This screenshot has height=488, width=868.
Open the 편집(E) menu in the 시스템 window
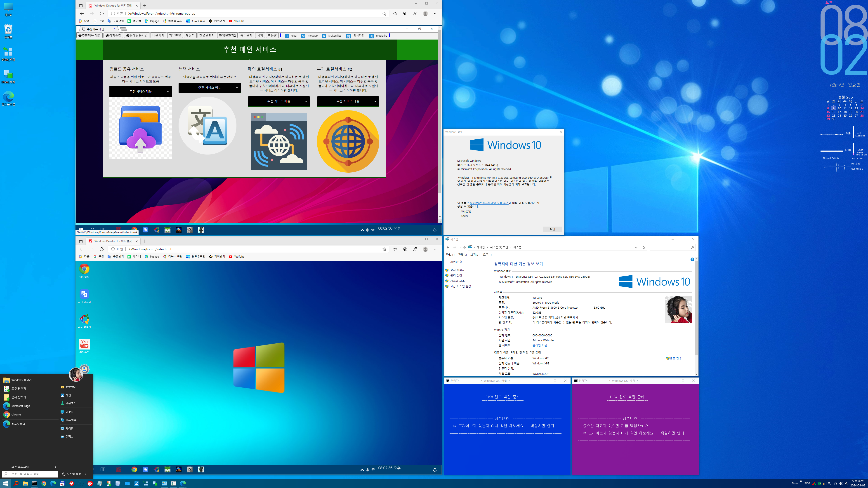pyautogui.click(x=462, y=255)
